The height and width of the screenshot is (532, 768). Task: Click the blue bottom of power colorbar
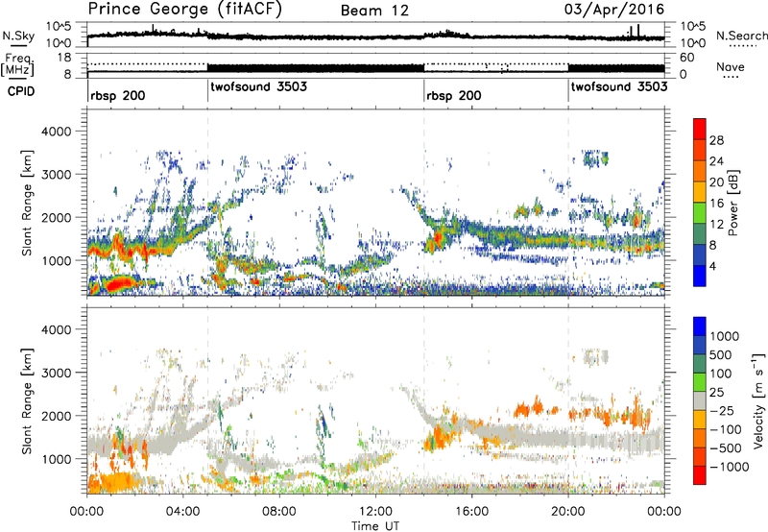click(700, 276)
